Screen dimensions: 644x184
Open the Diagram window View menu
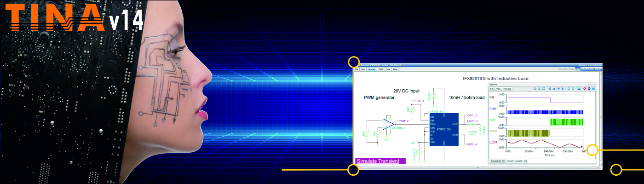498,89
